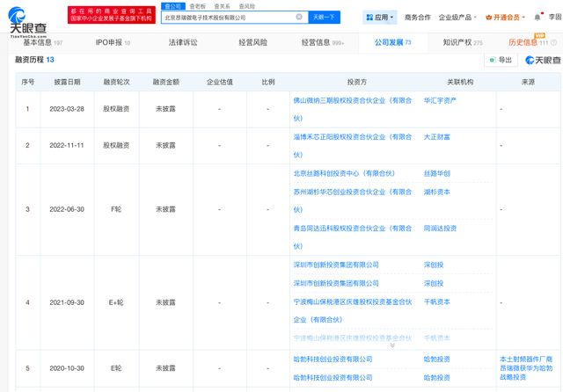
Task: Click the Tianyancha logo in header
Action: tap(28, 19)
